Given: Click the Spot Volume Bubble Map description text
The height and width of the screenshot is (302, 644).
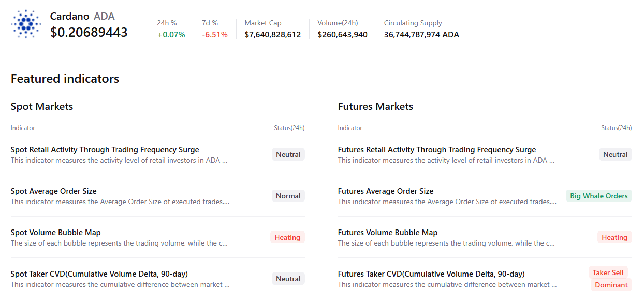Looking at the screenshot, I should tap(119, 243).
